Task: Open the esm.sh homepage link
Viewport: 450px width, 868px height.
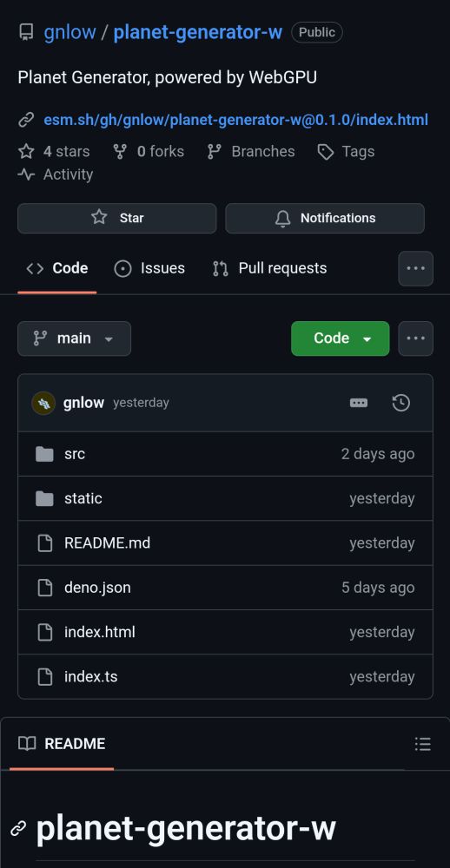Action: pyautogui.click(x=235, y=120)
